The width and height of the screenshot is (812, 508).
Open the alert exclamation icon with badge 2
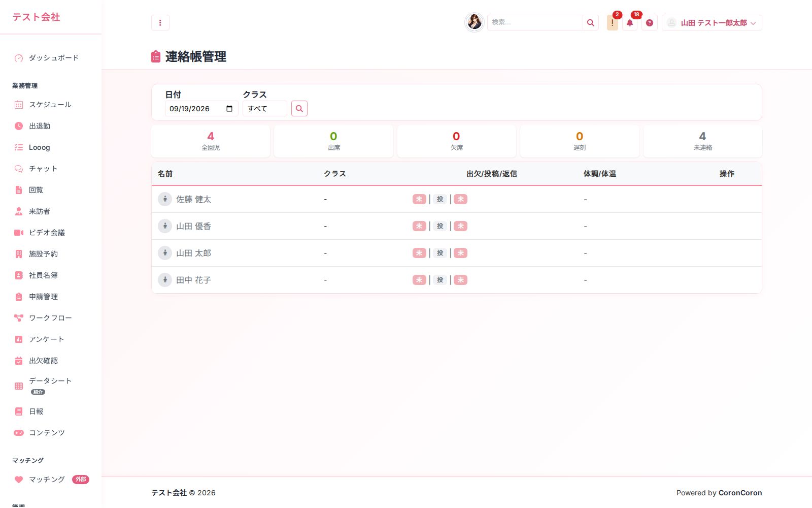[613, 23]
